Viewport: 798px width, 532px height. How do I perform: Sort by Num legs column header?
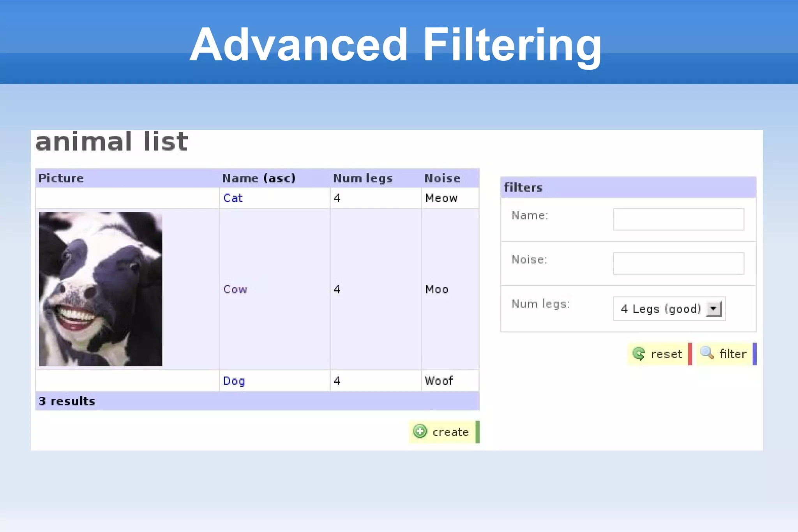[363, 179]
